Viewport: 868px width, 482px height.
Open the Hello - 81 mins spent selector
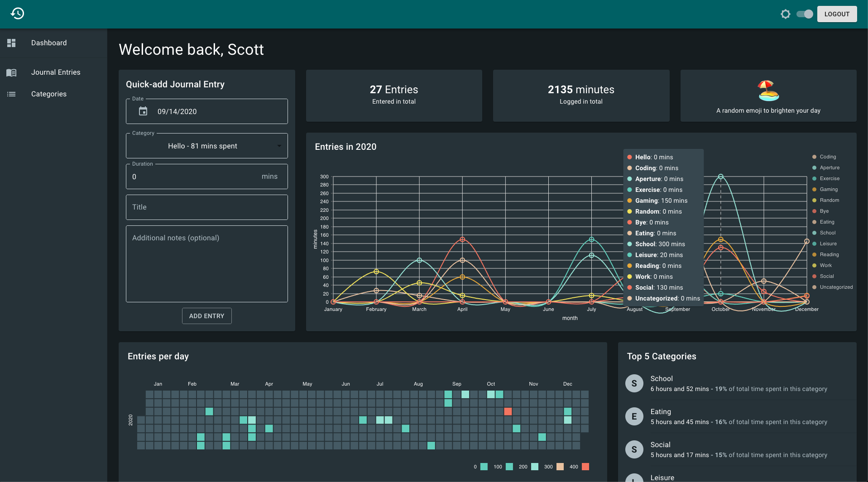pyautogui.click(x=207, y=146)
